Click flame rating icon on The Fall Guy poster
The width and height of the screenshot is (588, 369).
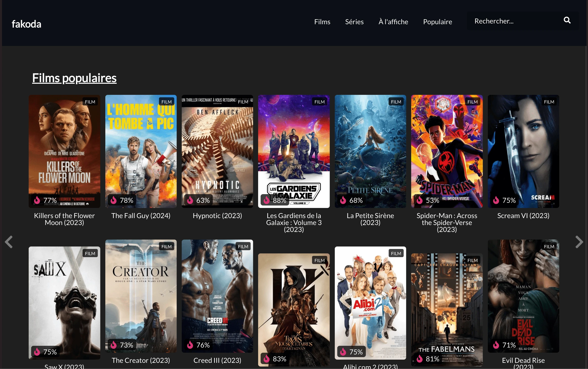click(x=113, y=200)
